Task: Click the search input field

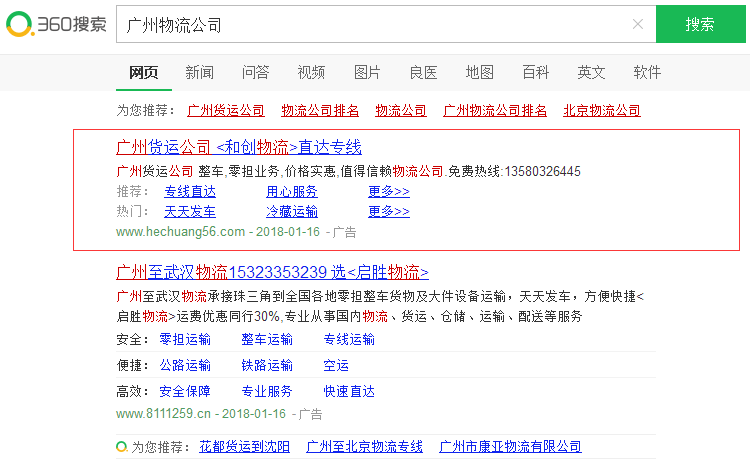Action: pos(370,24)
